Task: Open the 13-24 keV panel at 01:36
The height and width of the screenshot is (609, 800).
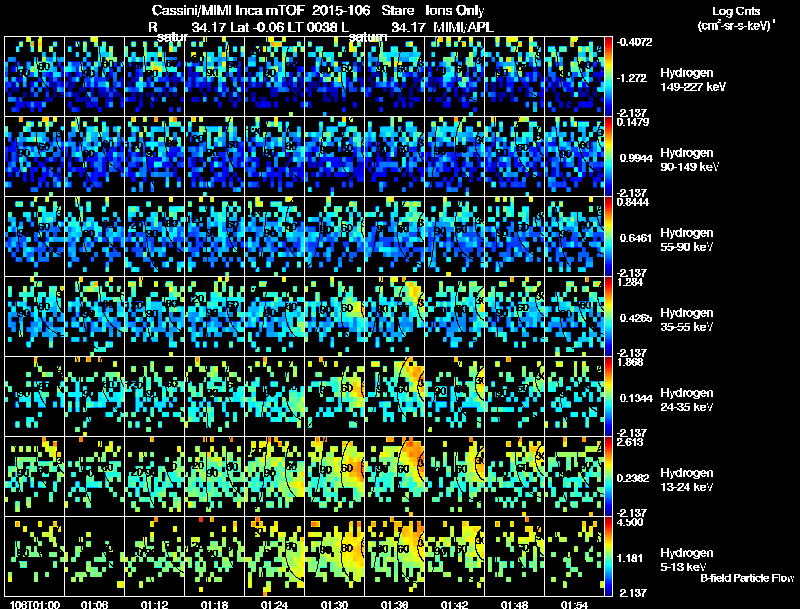Action: click(394, 477)
